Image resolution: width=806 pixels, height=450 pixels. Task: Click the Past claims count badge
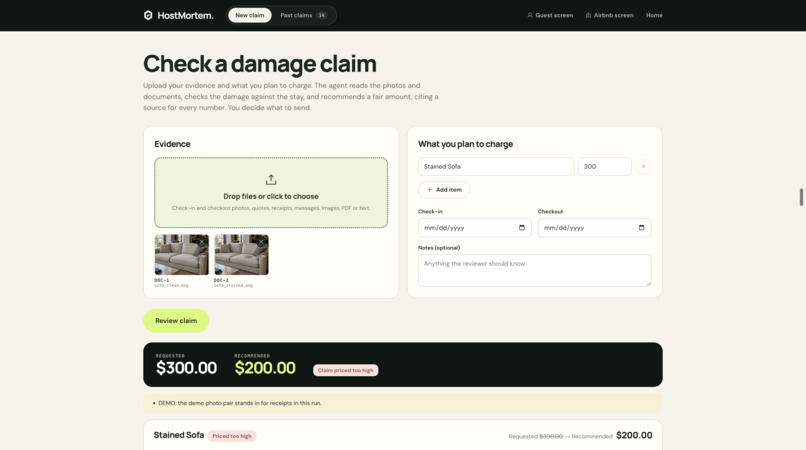(322, 15)
